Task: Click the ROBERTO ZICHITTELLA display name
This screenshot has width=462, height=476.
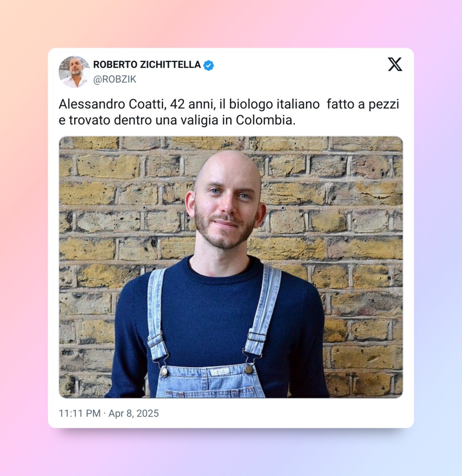Action: click(x=147, y=65)
